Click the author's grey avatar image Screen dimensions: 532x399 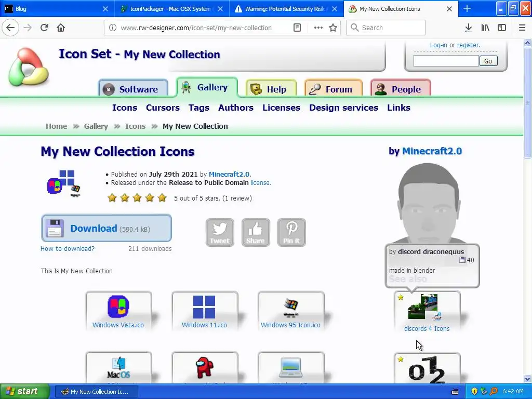click(x=429, y=204)
